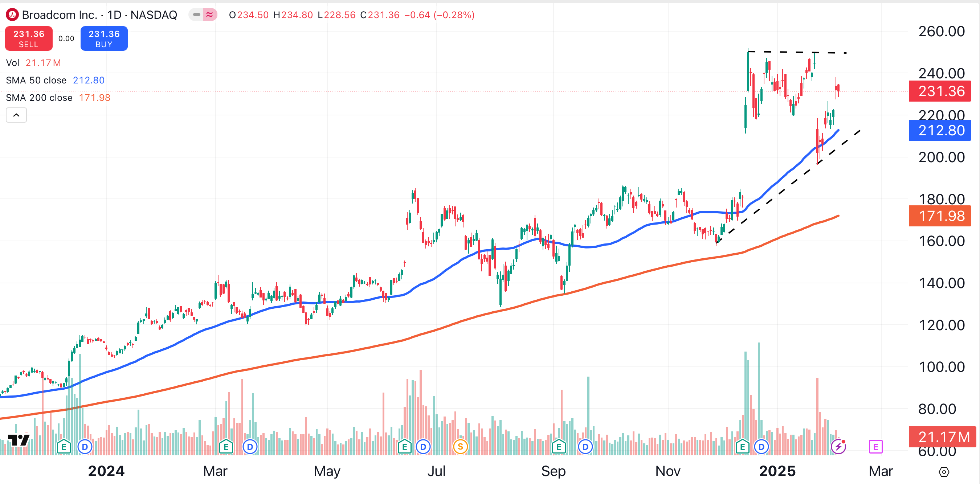
Task: Click the orange split S marker near Jul
Action: tap(460, 446)
